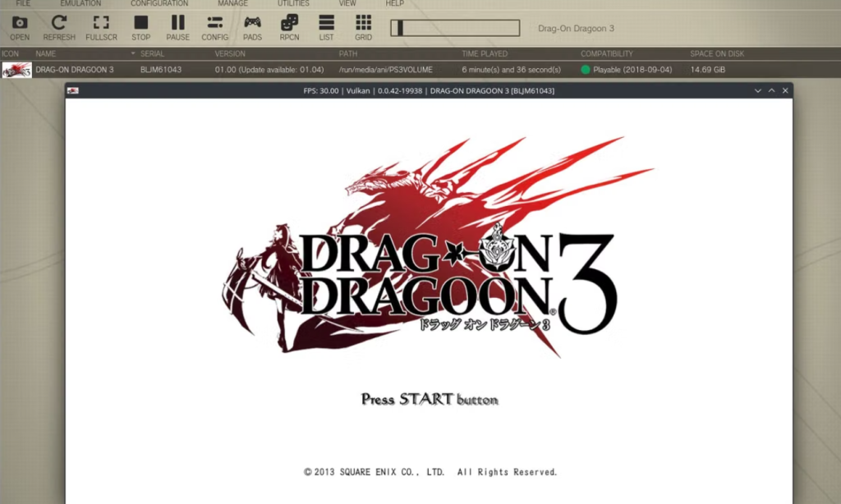Sort by the Name column header
841x504 pixels.
pyautogui.click(x=46, y=53)
